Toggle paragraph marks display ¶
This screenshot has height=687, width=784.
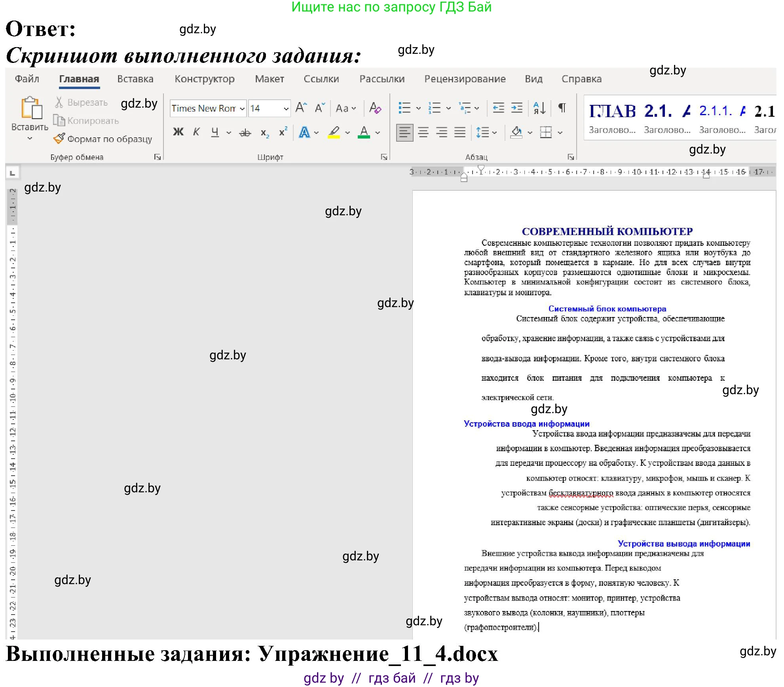(562, 108)
